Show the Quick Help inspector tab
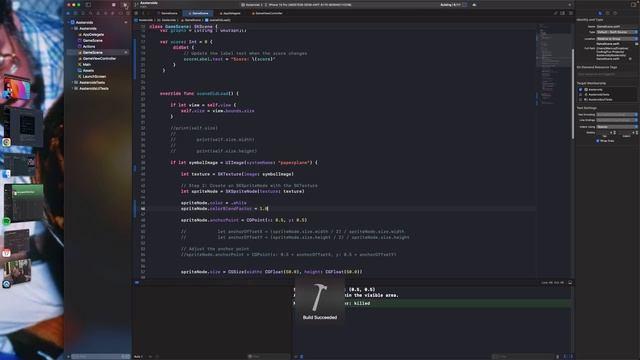The height and width of the screenshot is (360, 640). point(616,13)
